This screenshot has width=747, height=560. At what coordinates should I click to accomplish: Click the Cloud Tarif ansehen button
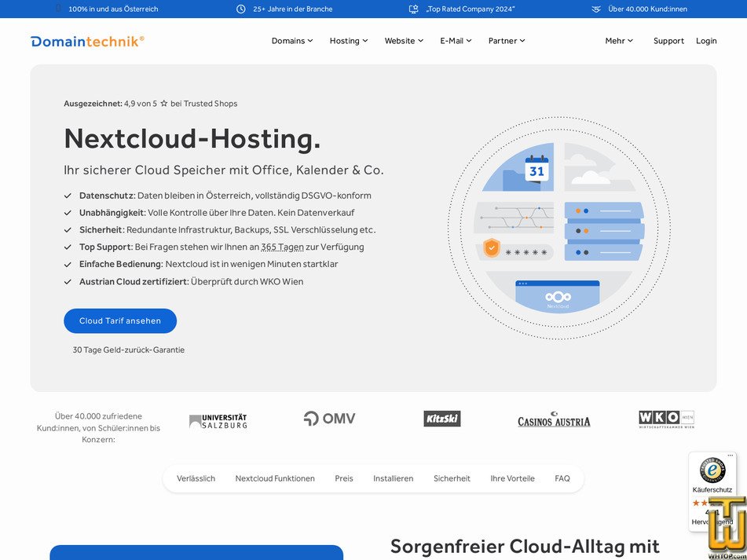[120, 321]
